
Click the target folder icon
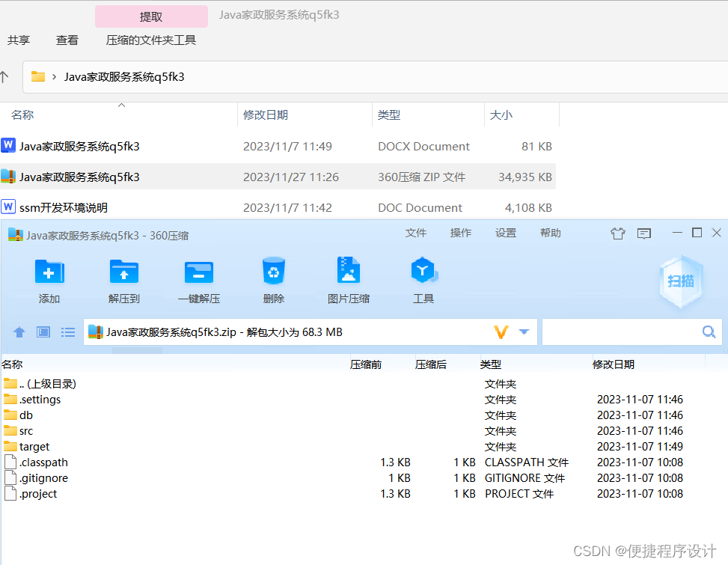coord(10,447)
